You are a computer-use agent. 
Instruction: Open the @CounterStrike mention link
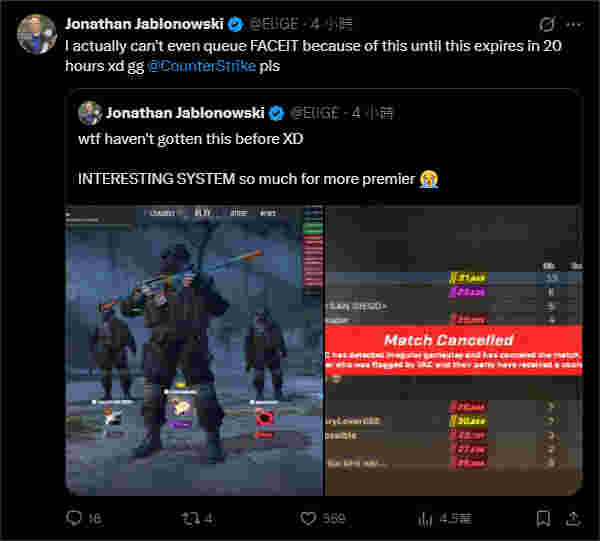(202, 66)
